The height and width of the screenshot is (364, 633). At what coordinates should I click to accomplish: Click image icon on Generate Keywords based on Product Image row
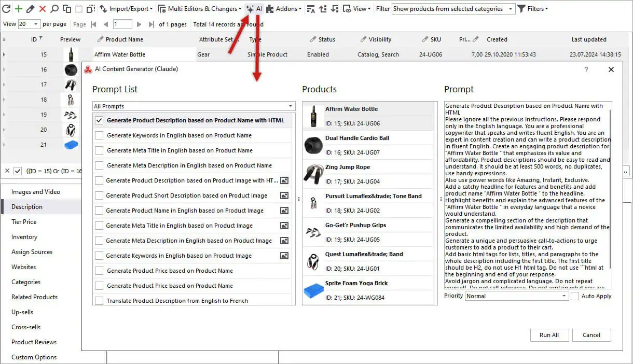point(284,256)
